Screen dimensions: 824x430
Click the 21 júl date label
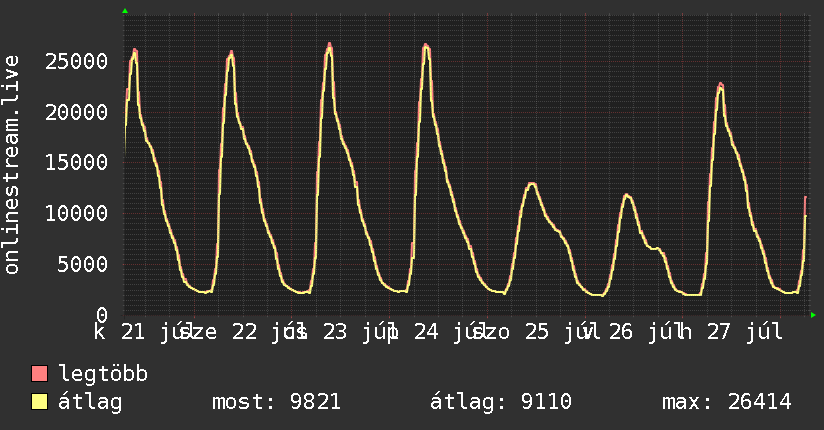coord(152,332)
